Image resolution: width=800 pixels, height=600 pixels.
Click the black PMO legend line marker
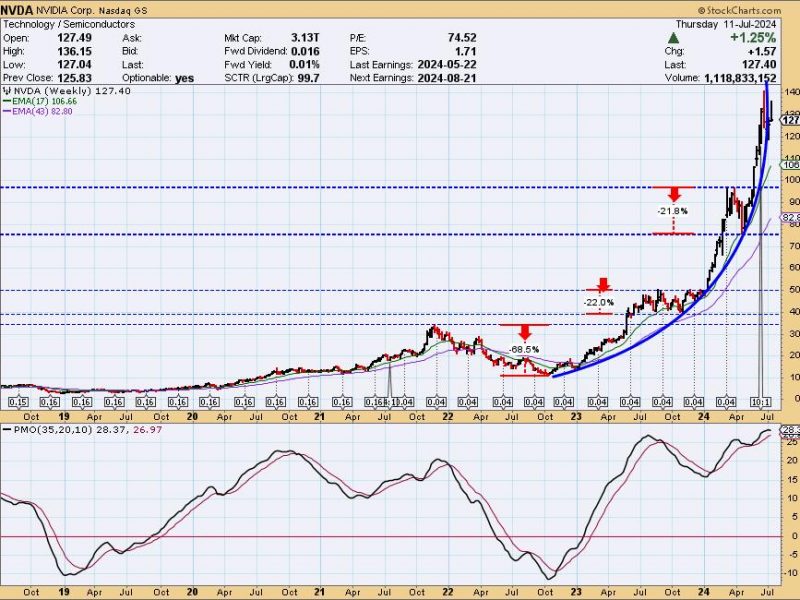7,430
